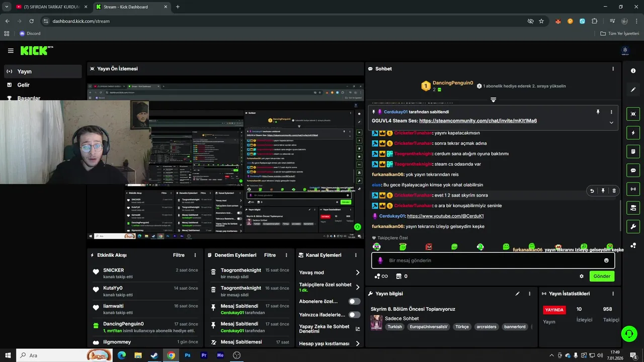This screenshot has width=644, height=362.
Task: Open Denetim Eylemleri three-dot menu
Action: point(287,255)
